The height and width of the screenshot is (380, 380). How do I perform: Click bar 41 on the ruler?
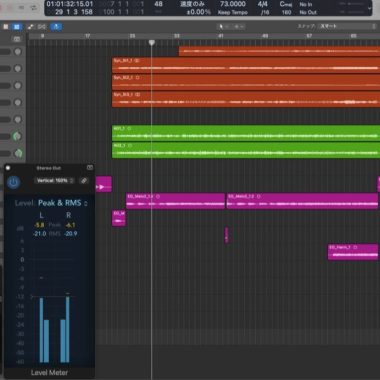pyautogui.click(x=221, y=36)
